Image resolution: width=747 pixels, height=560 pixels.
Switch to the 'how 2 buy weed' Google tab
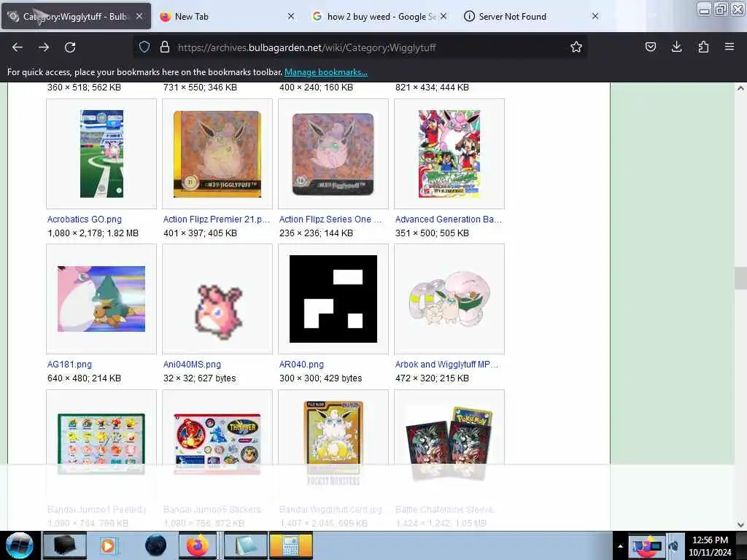click(x=379, y=16)
